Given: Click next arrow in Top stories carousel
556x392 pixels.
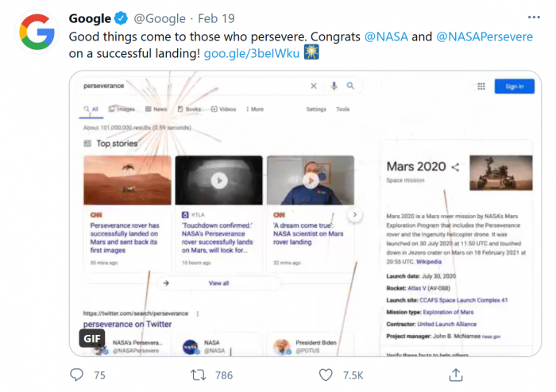Looking at the screenshot, I should click(x=355, y=215).
